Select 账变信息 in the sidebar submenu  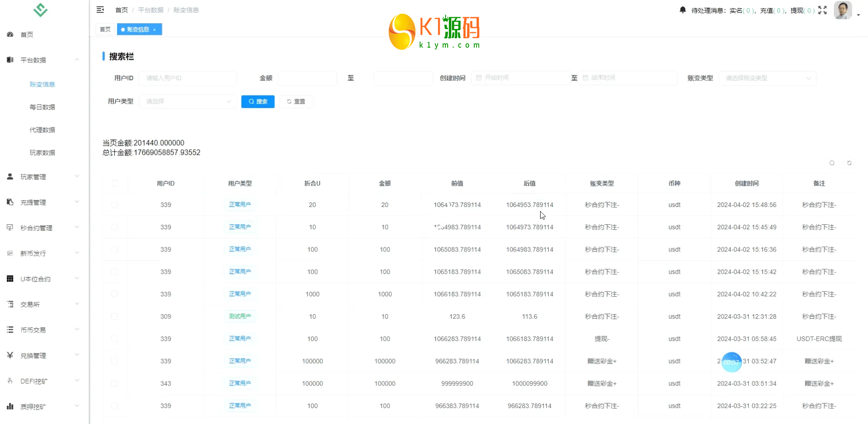[42, 84]
